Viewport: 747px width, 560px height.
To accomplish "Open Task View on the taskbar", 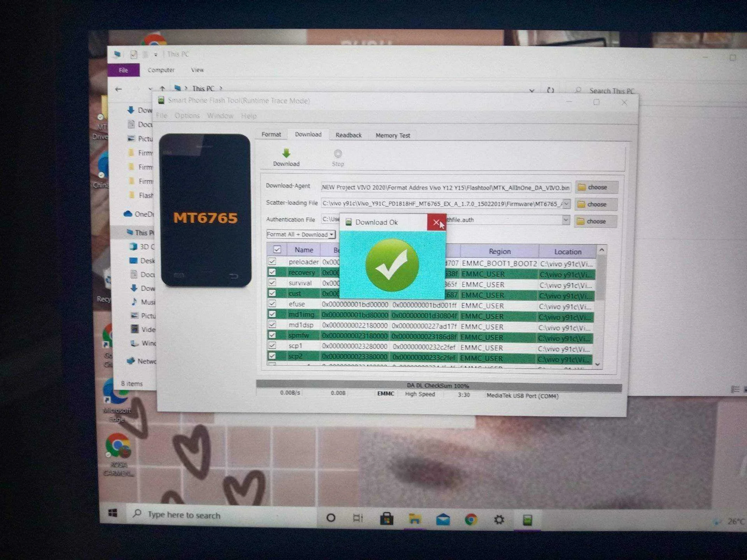I will click(358, 518).
